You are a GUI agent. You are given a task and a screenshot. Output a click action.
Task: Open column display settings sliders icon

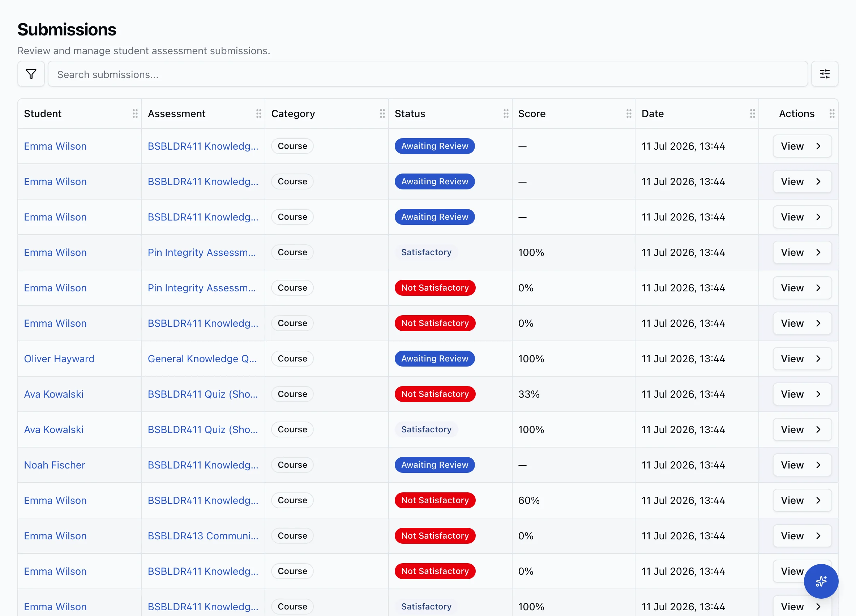click(825, 74)
